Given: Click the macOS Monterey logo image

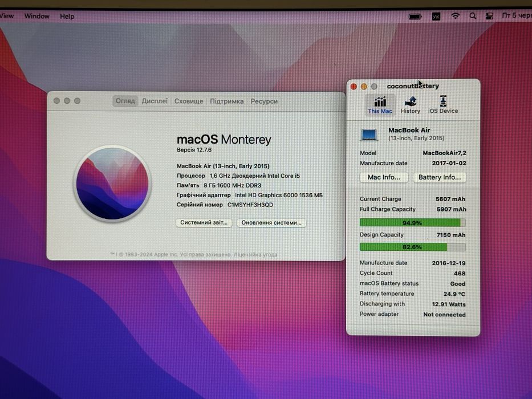Looking at the screenshot, I should [x=112, y=184].
